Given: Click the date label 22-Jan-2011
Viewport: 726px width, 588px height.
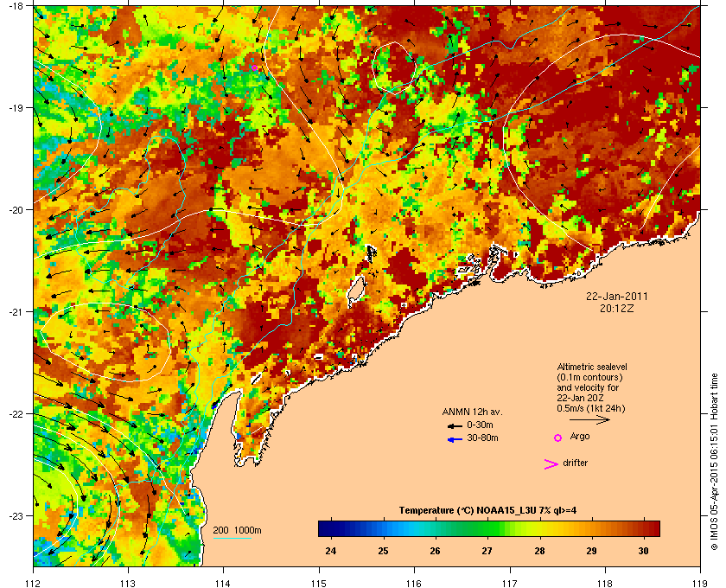Looking at the screenshot, I should point(617,297).
